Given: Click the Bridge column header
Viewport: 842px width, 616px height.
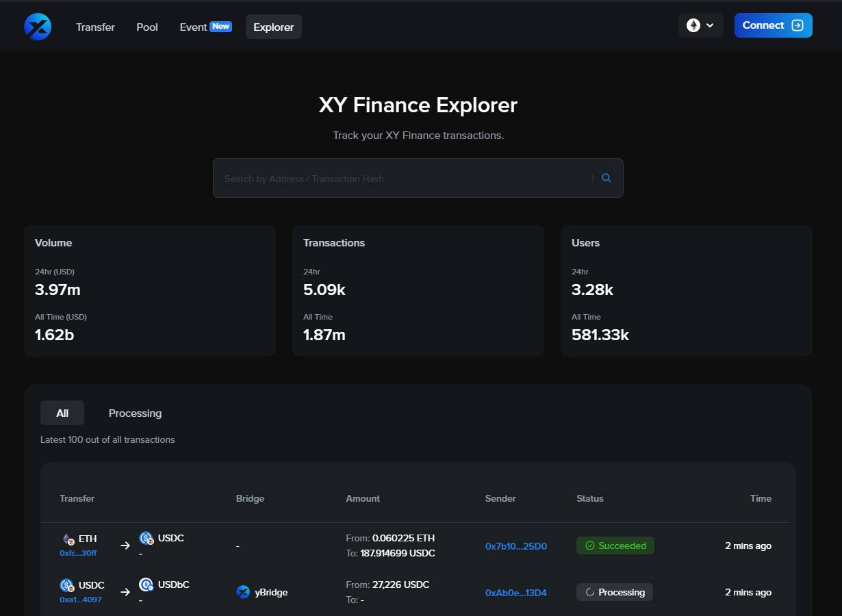Looking at the screenshot, I should (x=250, y=498).
